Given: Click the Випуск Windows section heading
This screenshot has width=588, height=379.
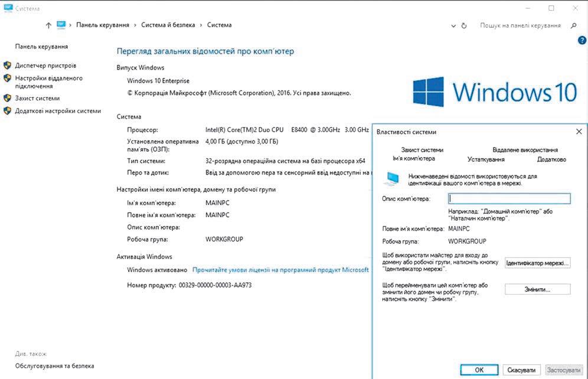Looking at the screenshot, I should [141, 68].
